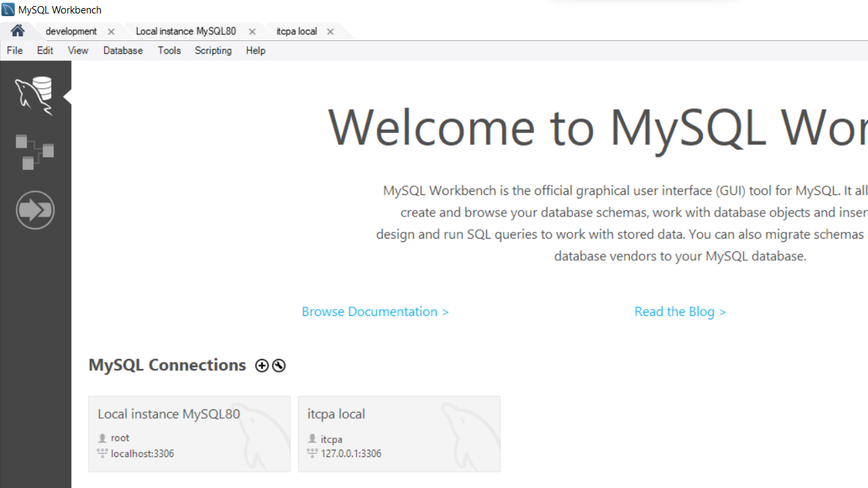The image size is (868, 488).
Task: Close the development tab
Action: coord(112,32)
